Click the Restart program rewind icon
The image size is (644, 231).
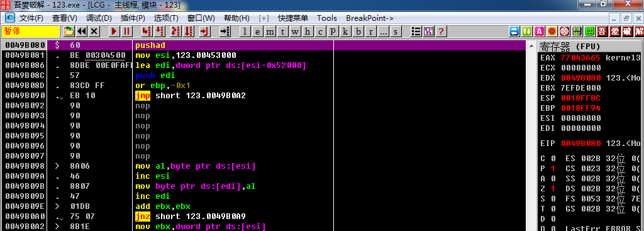(x=81, y=31)
